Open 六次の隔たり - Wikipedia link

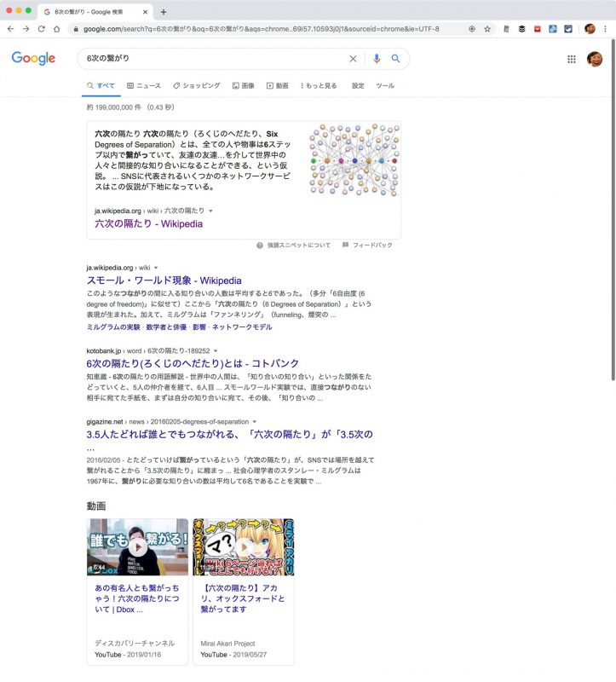[148, 223]
